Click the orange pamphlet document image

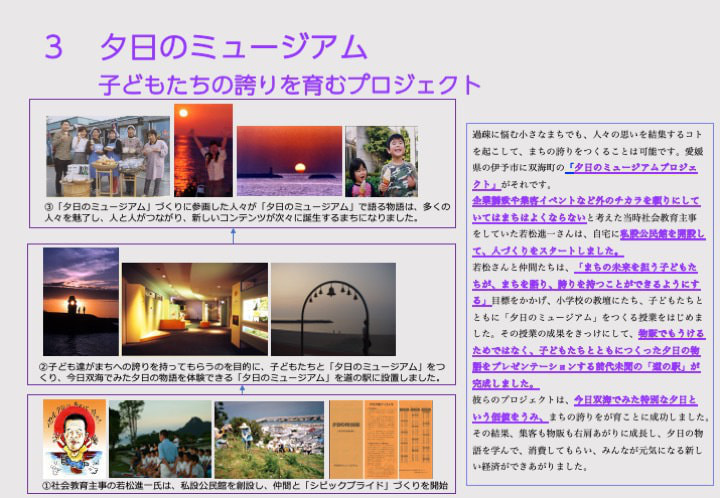pos(380,438)
